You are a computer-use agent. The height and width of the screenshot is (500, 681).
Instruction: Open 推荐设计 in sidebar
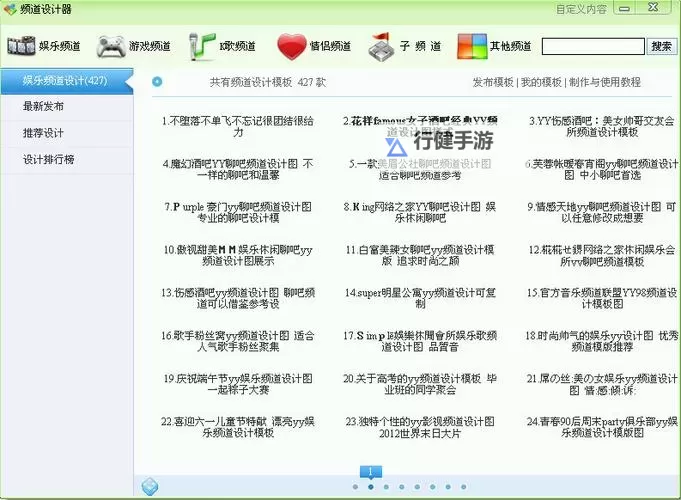66,133
